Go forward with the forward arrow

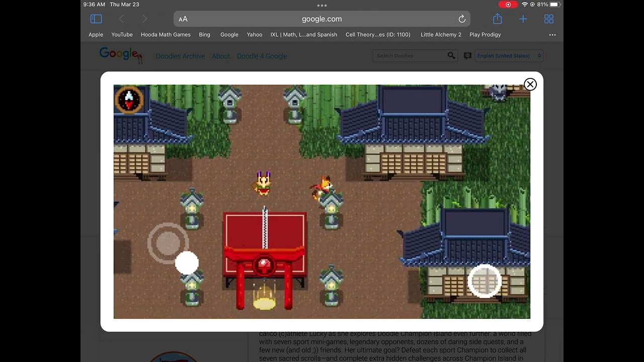[x=145, y=19]
